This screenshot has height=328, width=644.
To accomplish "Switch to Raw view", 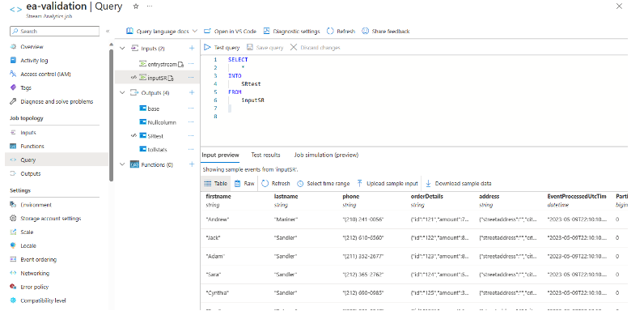I will click(x=244, y=184).
